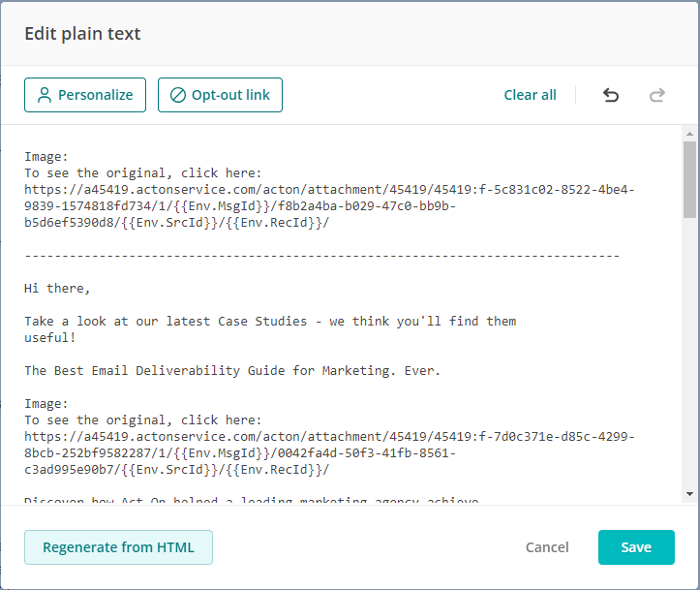Click line starting with c3ad995e90b7
The width and height of the screenshot is (700, 590).
[x=177, y=470]
